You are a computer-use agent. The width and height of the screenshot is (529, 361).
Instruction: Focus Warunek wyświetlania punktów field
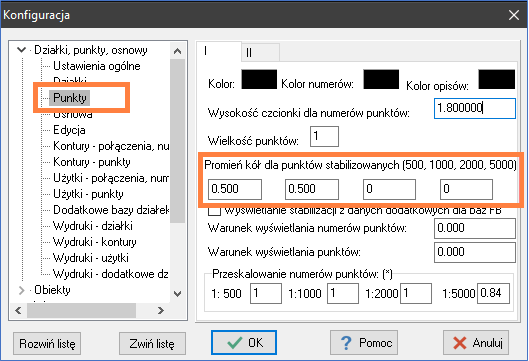point(475,252)
